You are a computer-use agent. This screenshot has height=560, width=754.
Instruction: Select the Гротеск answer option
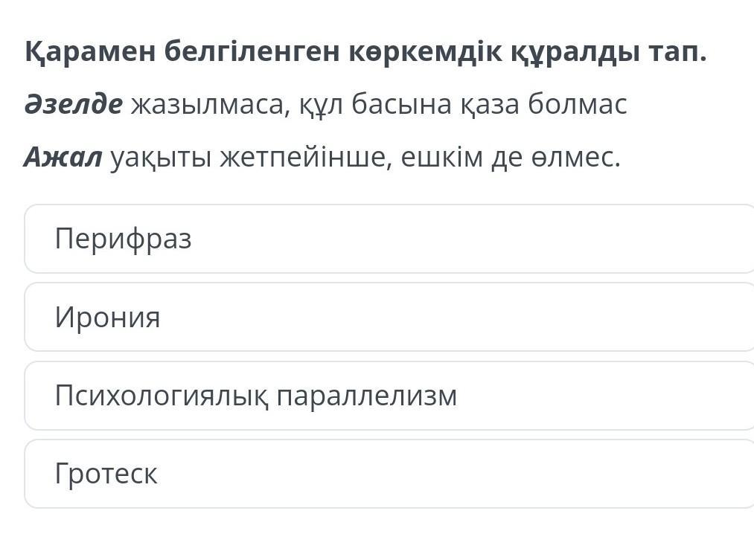(x=389, y=474)
